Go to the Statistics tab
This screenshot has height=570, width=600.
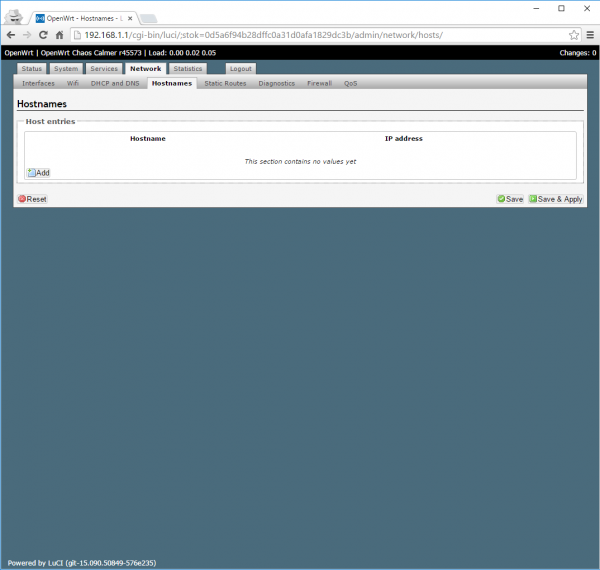[x=187, y=69]
